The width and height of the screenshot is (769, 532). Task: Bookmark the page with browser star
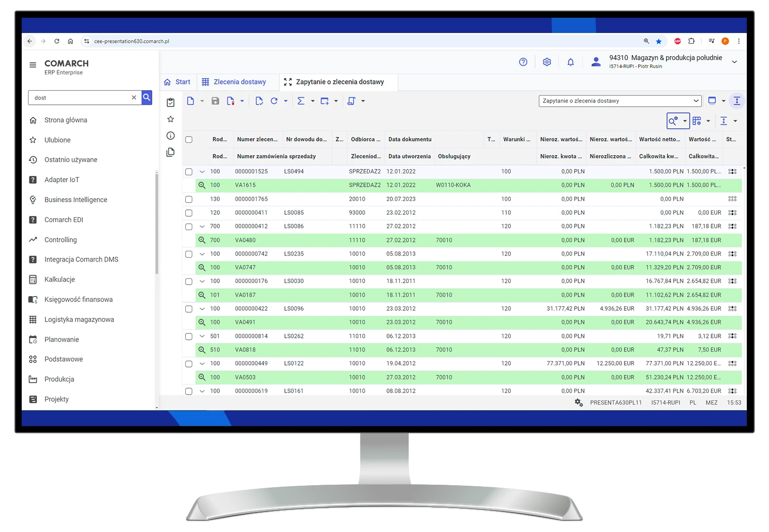(659, 41)
